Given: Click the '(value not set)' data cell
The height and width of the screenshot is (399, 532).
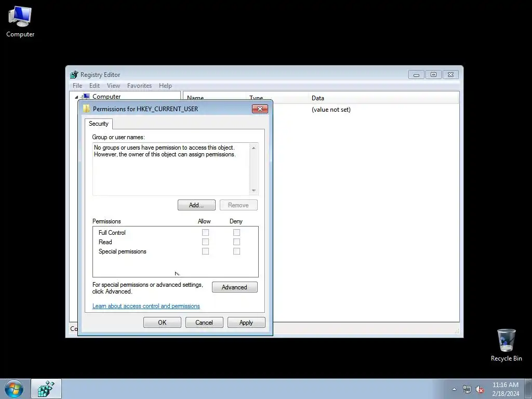Looking at the screenshot, I should point(331,110).
